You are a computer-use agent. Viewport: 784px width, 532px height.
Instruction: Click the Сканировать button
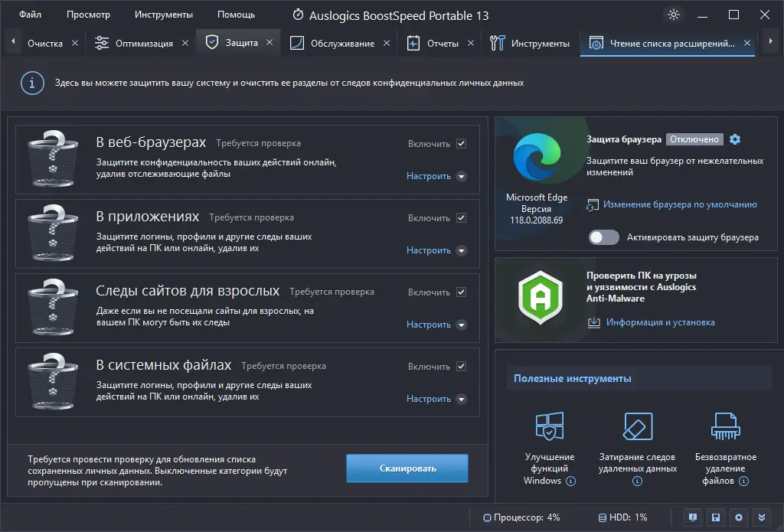pos(407,468)
